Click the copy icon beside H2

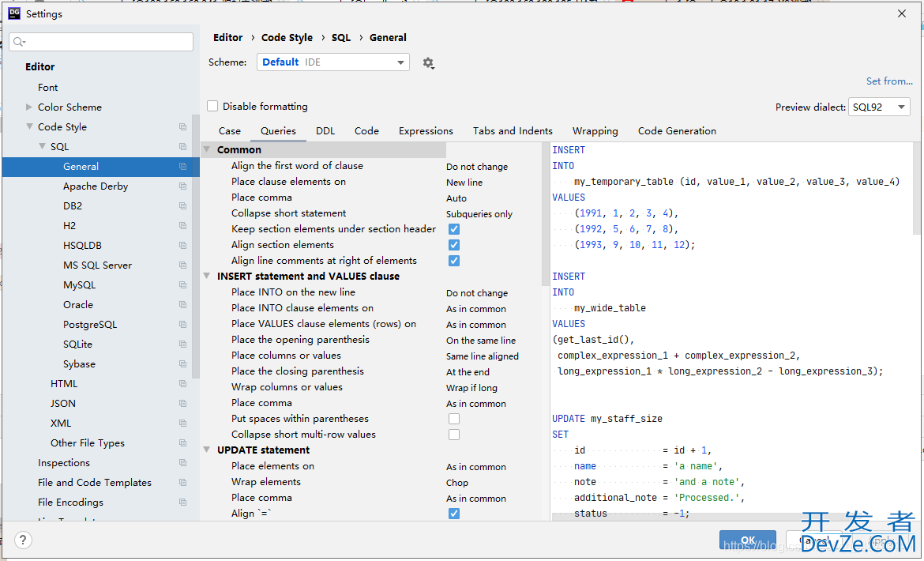click(182, 226)
